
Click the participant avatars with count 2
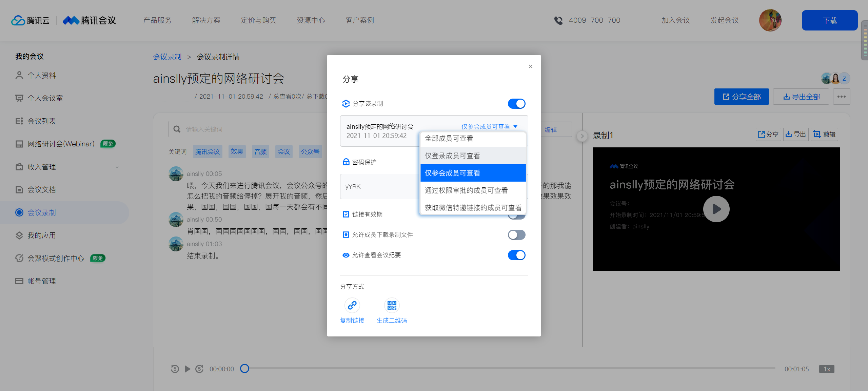(835, 78)
